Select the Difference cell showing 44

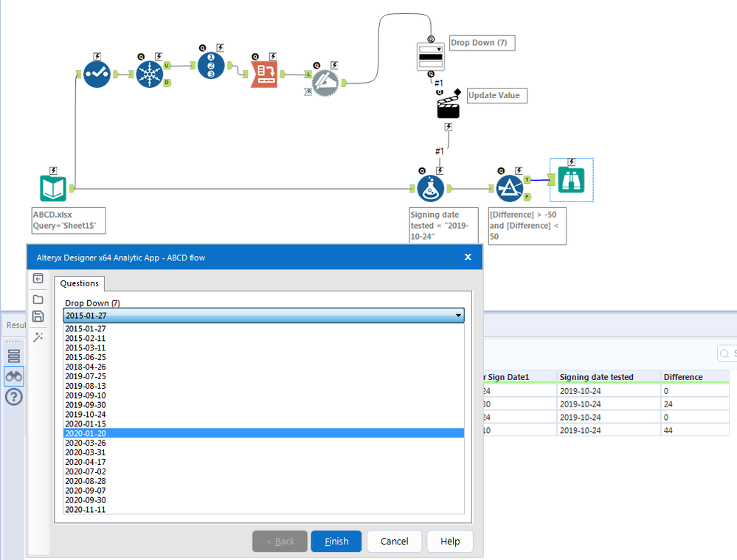[x=695, y=430]
